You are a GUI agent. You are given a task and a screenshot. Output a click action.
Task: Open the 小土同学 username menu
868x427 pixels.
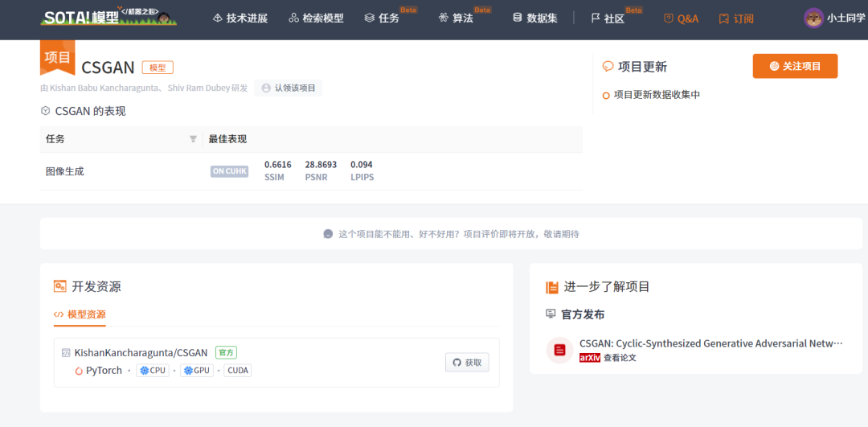[x=846, y=18]
